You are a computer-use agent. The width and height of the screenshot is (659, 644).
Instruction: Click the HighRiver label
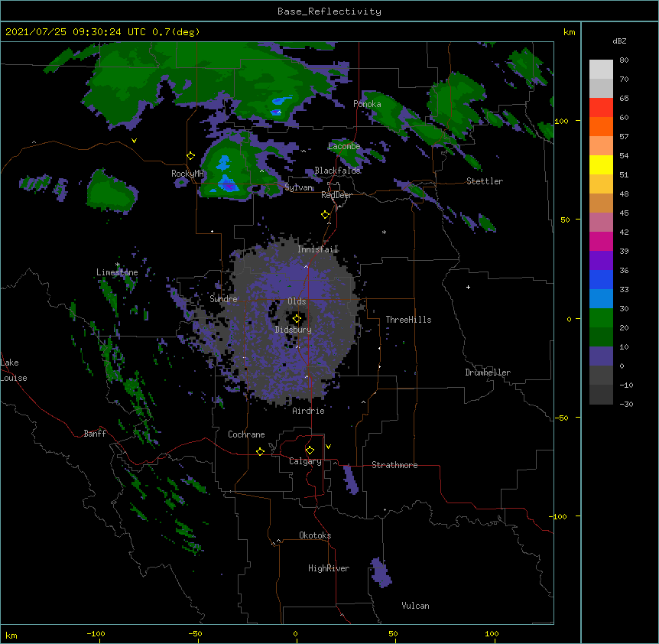pos(329,568)
